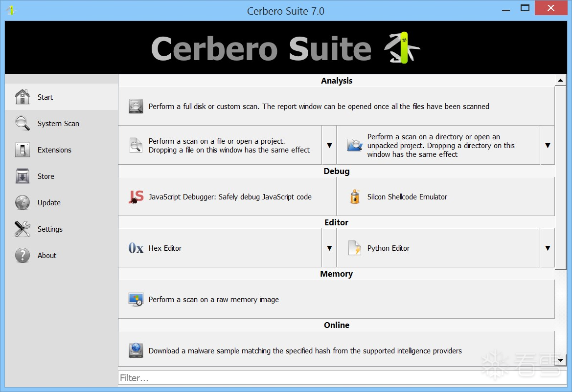The width and height of the screenshot is (572, 392).
Task: Click the Debug section header
Action: click(336, 171)
